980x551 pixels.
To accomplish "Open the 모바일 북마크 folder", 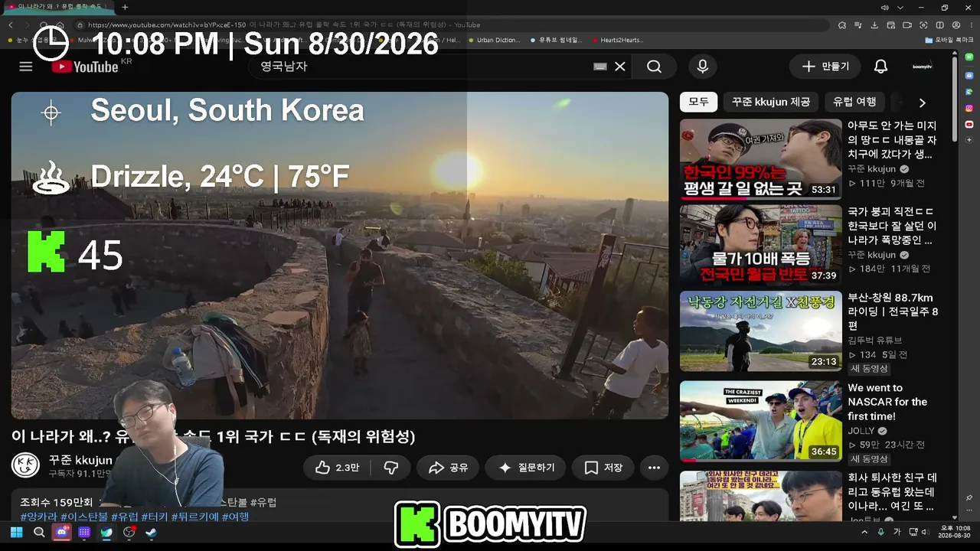I will 949,40.
